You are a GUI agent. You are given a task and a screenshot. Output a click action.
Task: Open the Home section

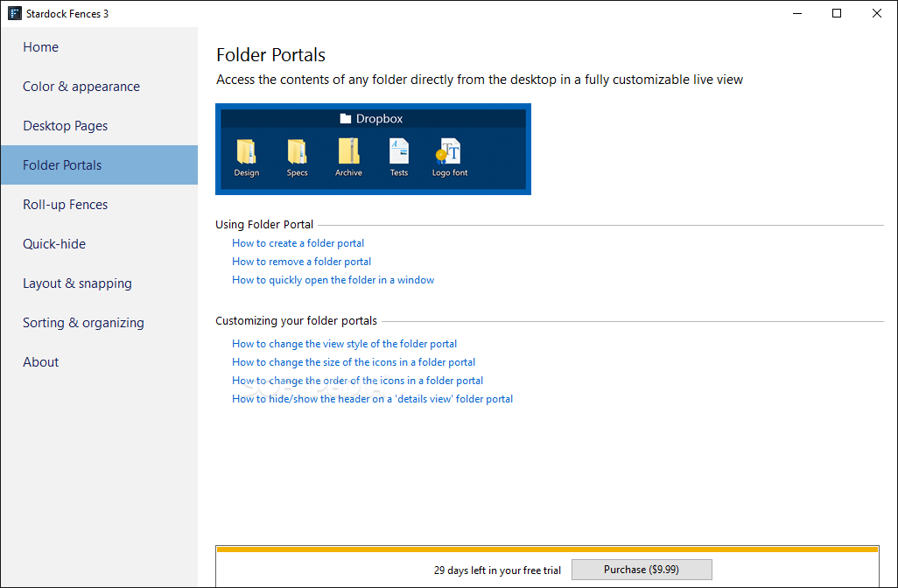tap(100, 47)
